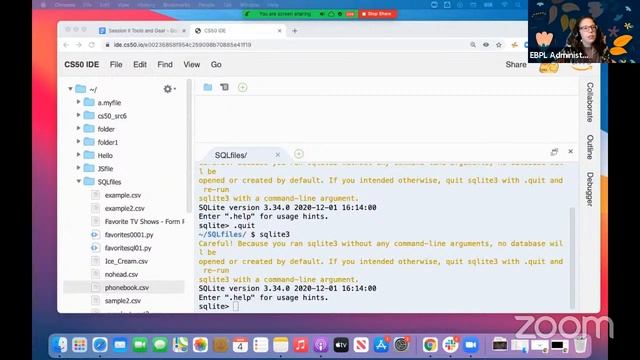640x360 pixels.
Task: Open Finder from the Dock
Action: point(60,345)
